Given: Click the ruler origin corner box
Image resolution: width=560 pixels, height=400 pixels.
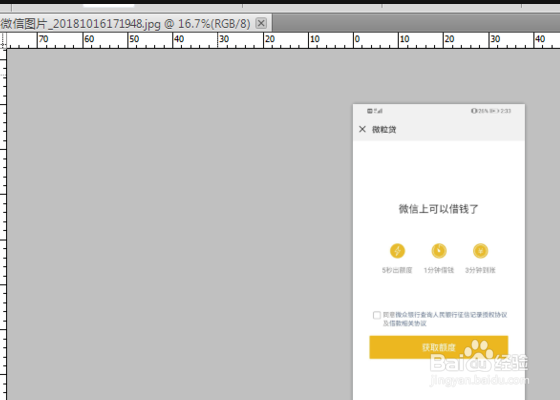Looking at the screenshot, I should [3, 40].
